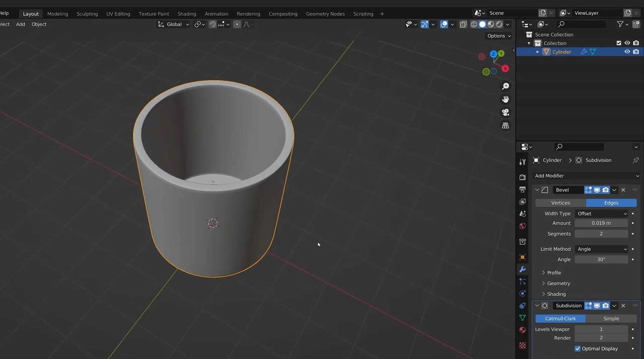Open the outliner filter dropdown

623,24
